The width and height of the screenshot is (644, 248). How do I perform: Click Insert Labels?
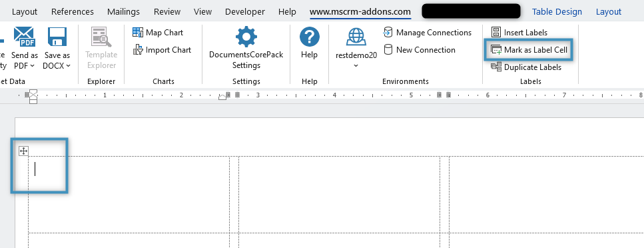(x=519, y=33)
